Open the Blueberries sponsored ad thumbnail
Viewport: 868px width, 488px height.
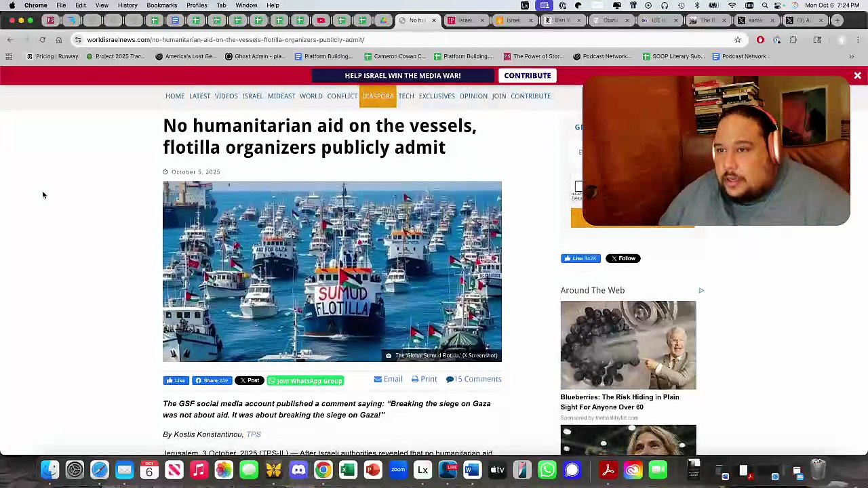628,345
